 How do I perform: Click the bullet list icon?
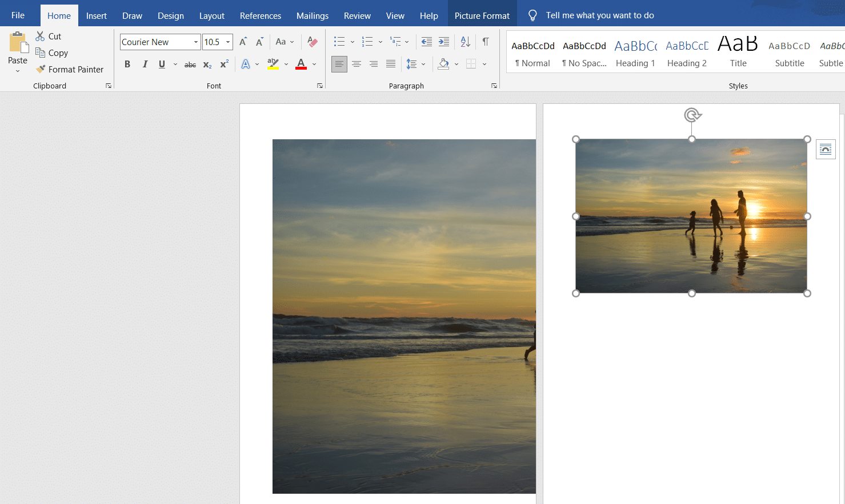tap(339, 42)
